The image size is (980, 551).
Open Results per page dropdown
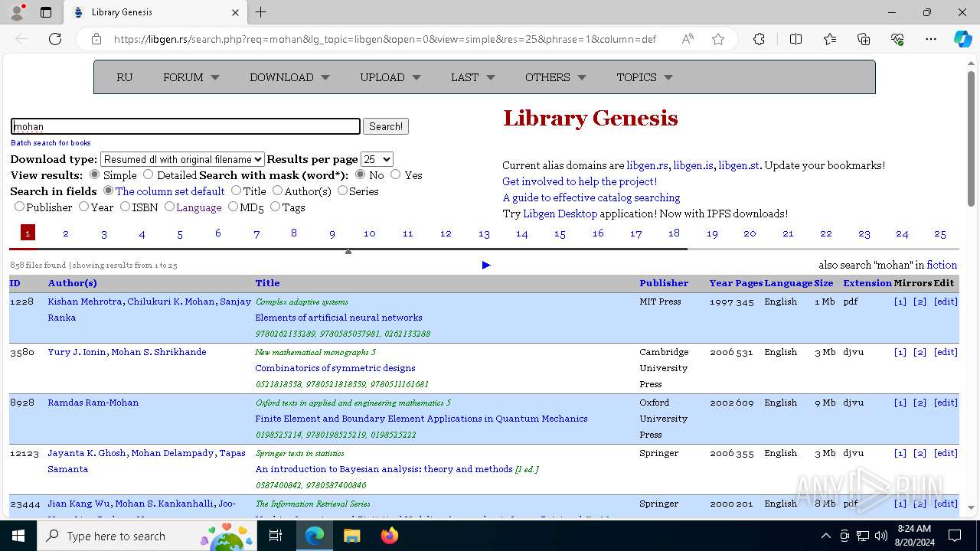pyautogui.click(x=377, y=159)
